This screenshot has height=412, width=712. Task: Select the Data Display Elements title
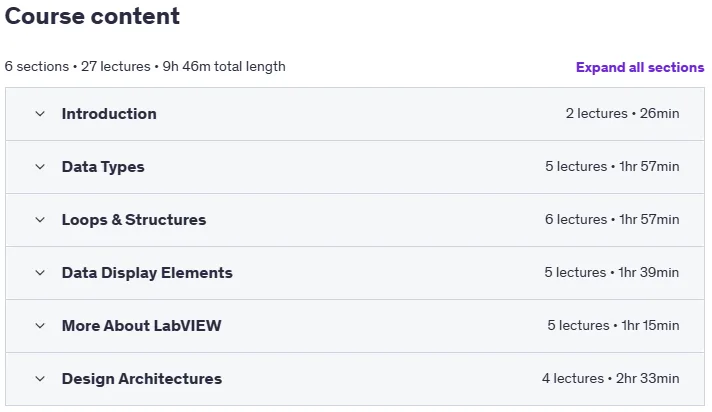click(147, 273)
